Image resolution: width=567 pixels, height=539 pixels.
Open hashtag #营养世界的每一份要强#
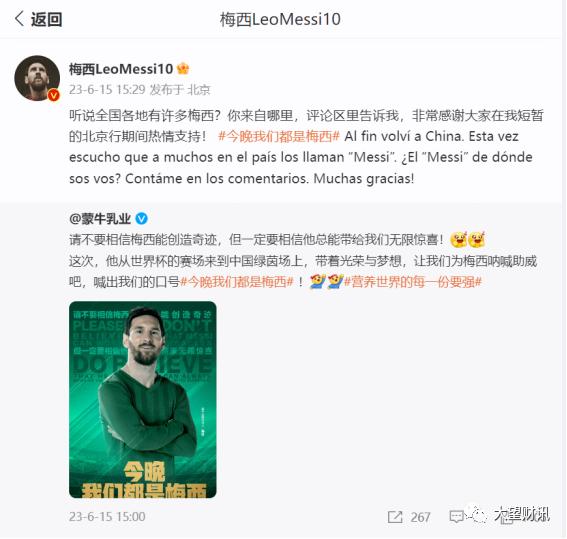point(413,282)
